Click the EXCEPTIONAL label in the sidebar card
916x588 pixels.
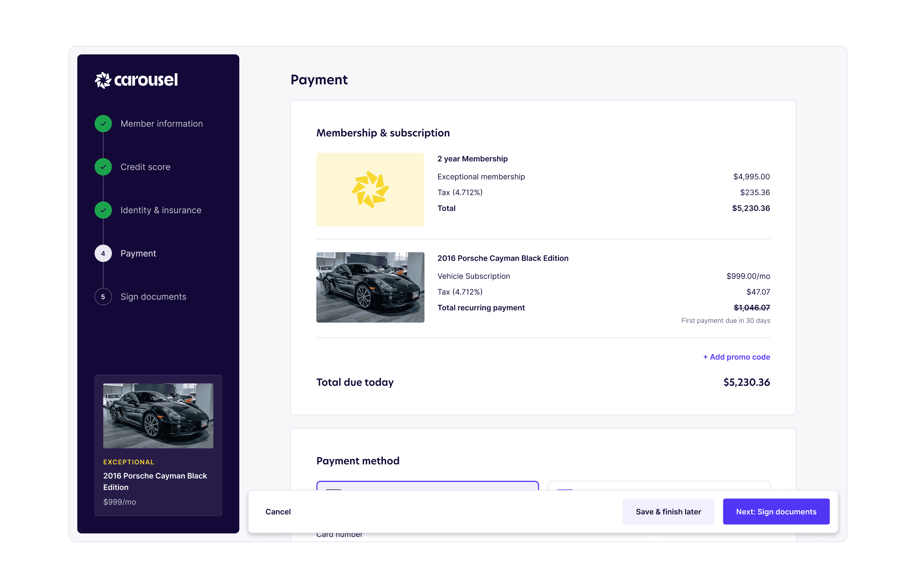pos(129,462)
